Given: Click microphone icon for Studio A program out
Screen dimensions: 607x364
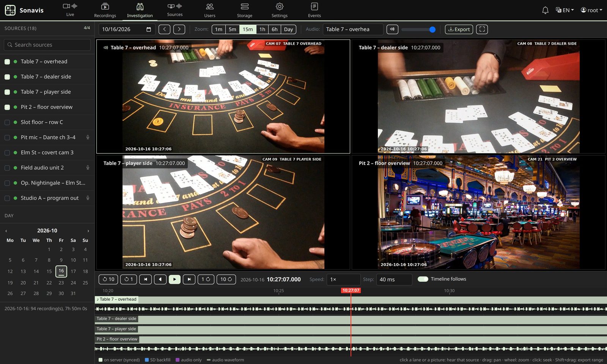Looking at the screenshot, I should (x=88, y=198).
